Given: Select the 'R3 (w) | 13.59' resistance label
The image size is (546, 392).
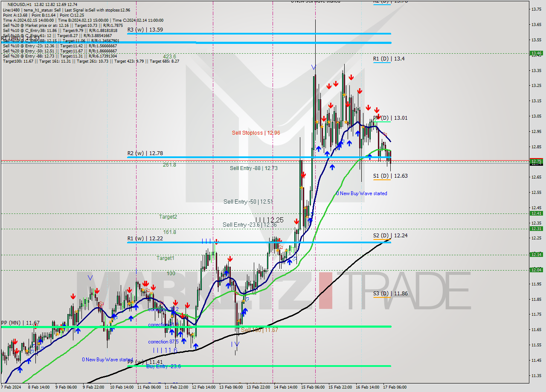Looking at the screenshot, I should tap(145, 30).
